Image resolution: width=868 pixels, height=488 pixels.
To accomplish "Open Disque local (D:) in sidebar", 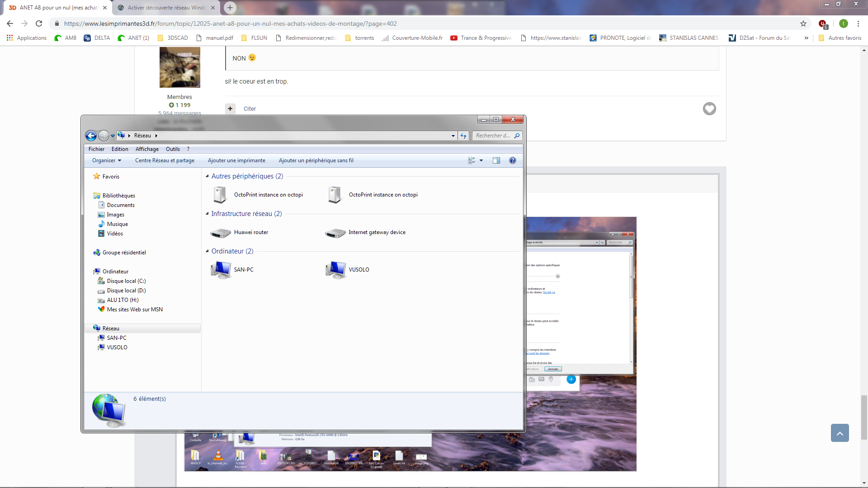I will point(126,291).
